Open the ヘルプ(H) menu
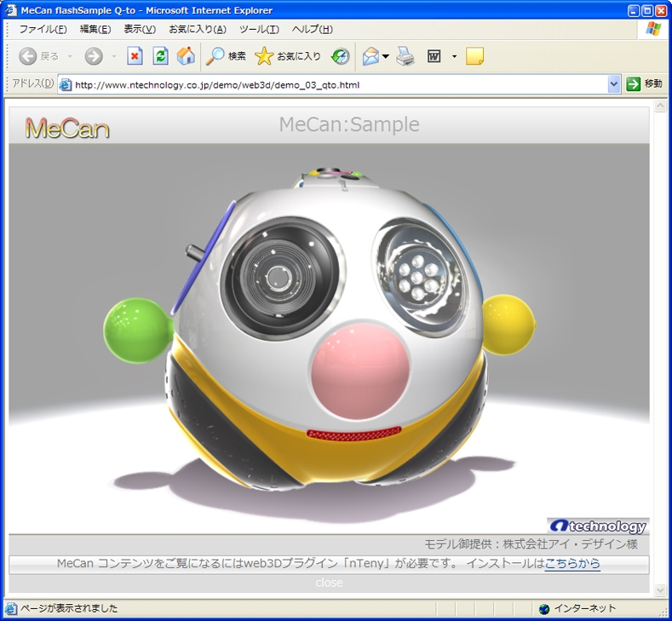Image resolution: width=672 pixels, height=621 pixels. (312, 29)
